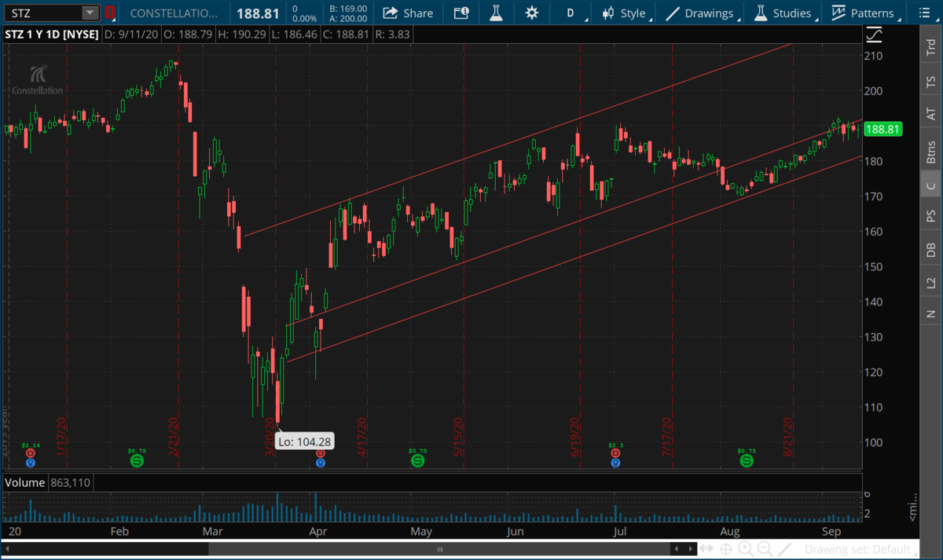Screen dimensions: 943x560
Task: Open chart settings gear
Action: [532, 13]
